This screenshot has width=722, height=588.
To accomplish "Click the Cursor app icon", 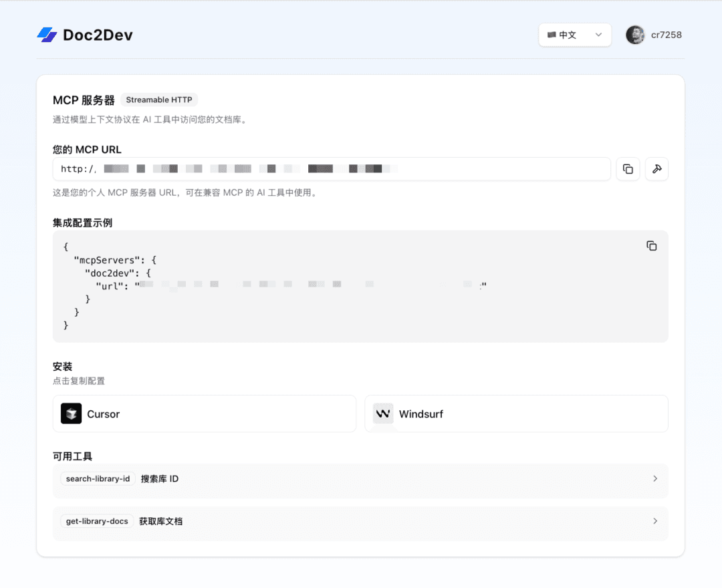I will [71, 414].
